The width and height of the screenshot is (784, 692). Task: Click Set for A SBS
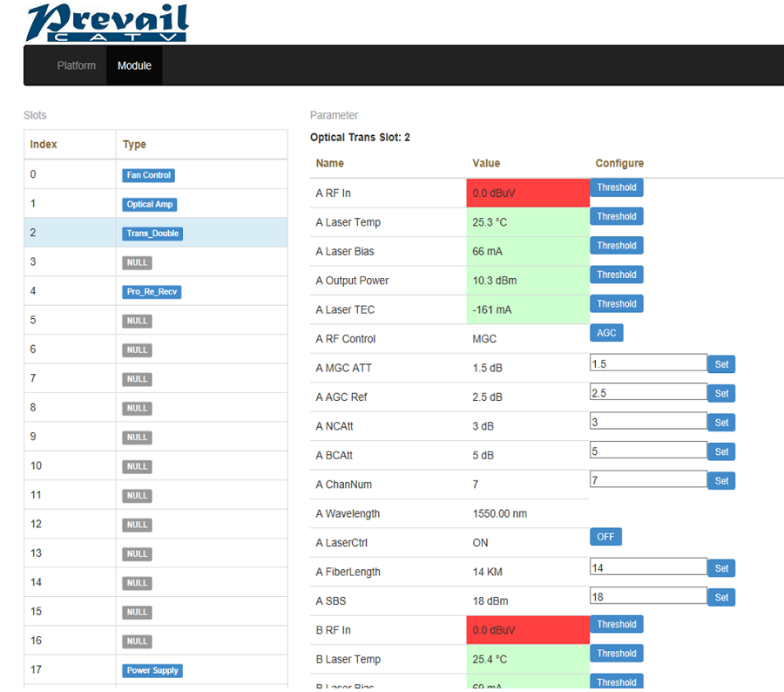coord(721,598)
